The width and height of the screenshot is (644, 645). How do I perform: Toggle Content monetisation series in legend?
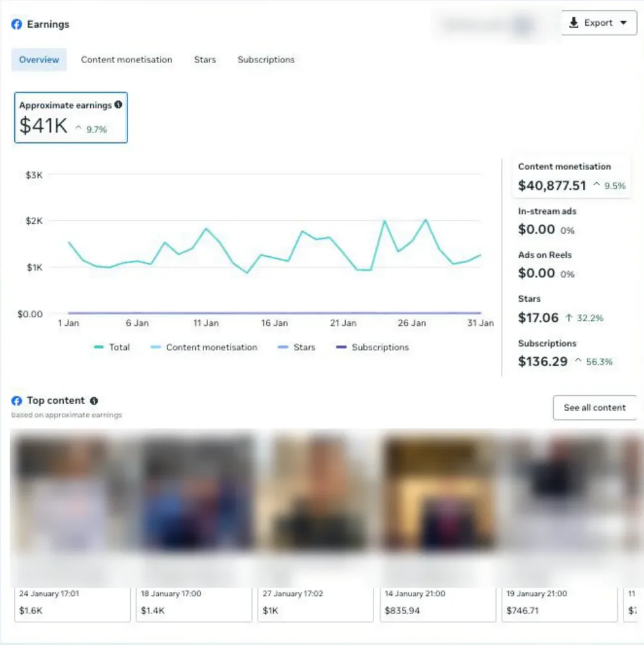tap(204, 347)
